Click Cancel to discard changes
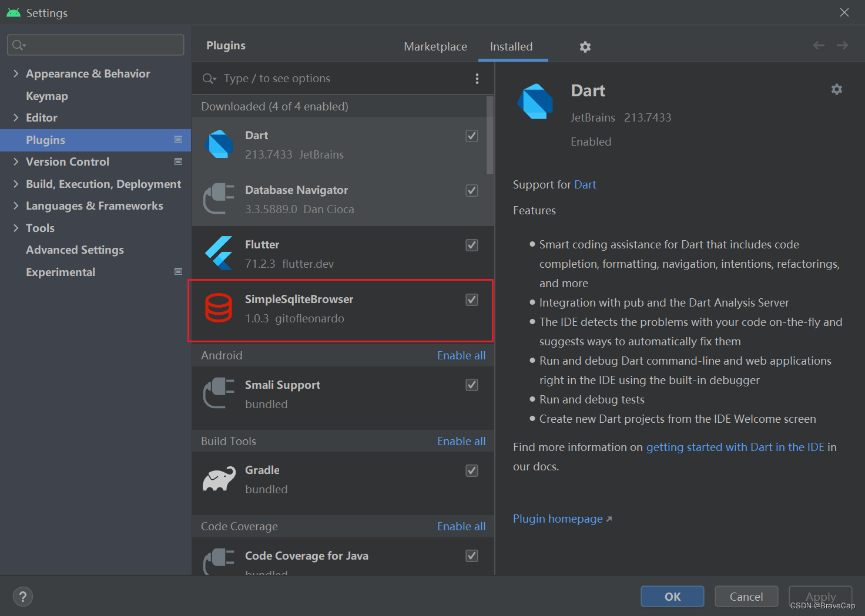Image resolution: width=865 pixels, height=616 pixels. (x=746, y=597)
